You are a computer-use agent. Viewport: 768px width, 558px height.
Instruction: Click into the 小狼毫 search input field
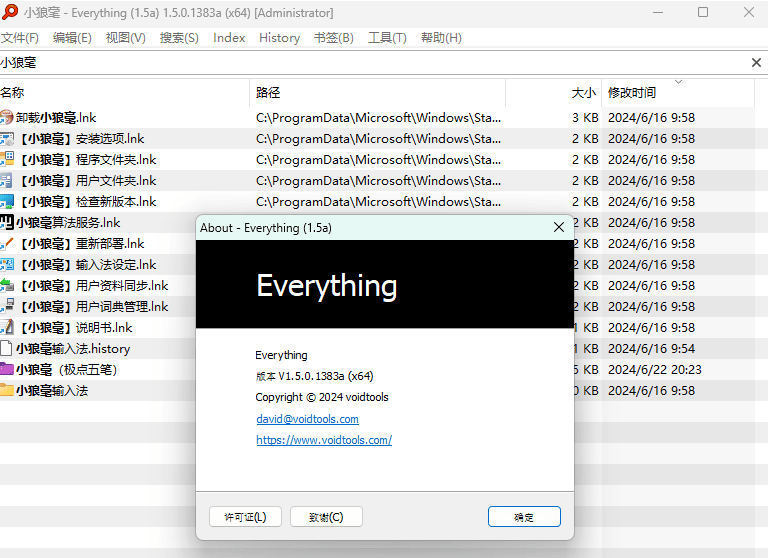click(x=370, y=63)
